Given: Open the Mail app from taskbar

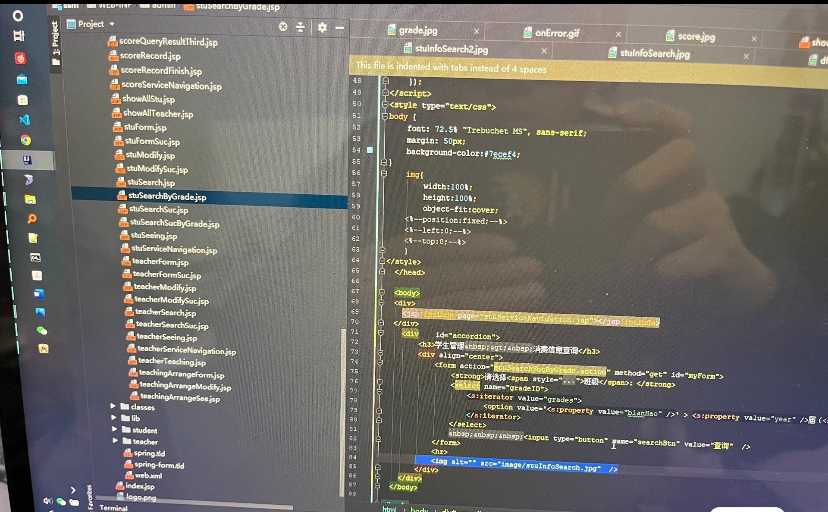Looking at the screenshot, I should (x=22, y=79).
